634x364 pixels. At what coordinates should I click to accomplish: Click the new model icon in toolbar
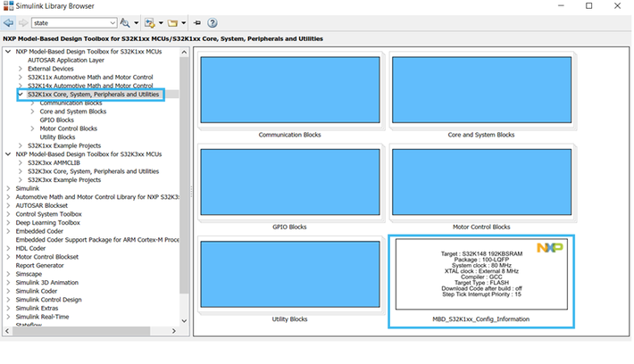pos(150,23)
